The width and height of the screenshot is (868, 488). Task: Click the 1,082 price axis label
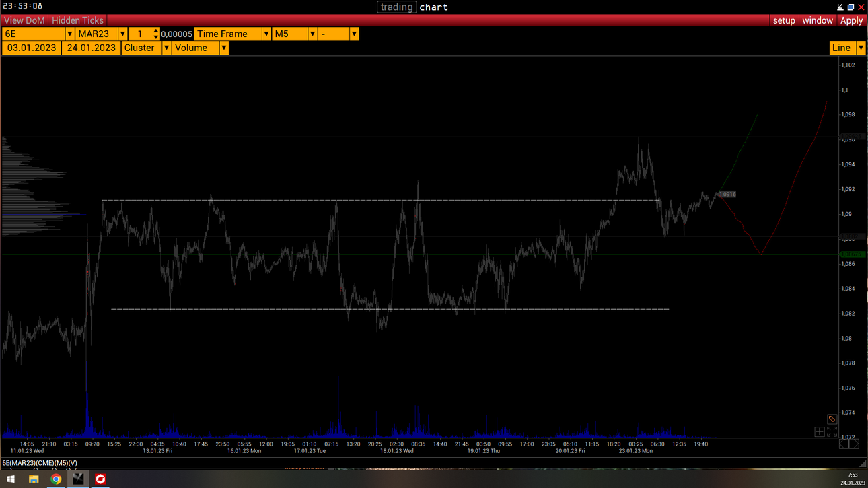[x=848, y=314]
